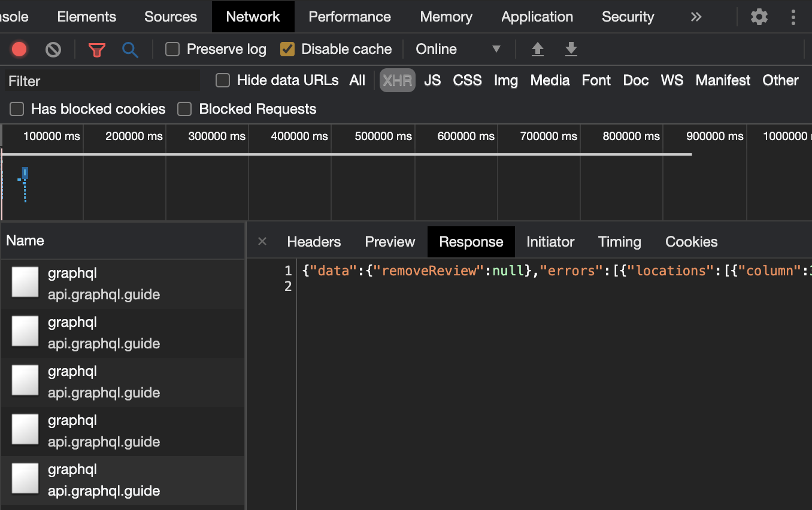812x510 pixels.
Task: Go to the Application tab
Action: [537, 17]
